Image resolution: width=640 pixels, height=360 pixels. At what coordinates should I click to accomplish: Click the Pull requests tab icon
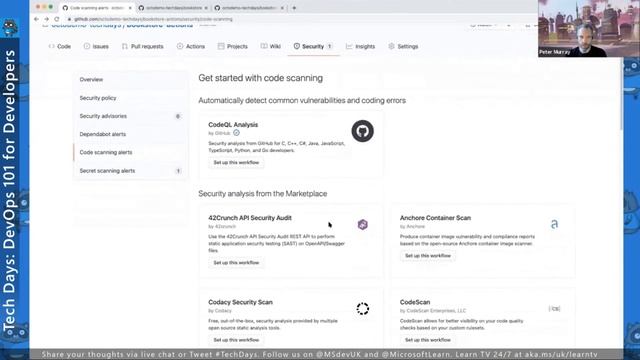pos(124,46)
